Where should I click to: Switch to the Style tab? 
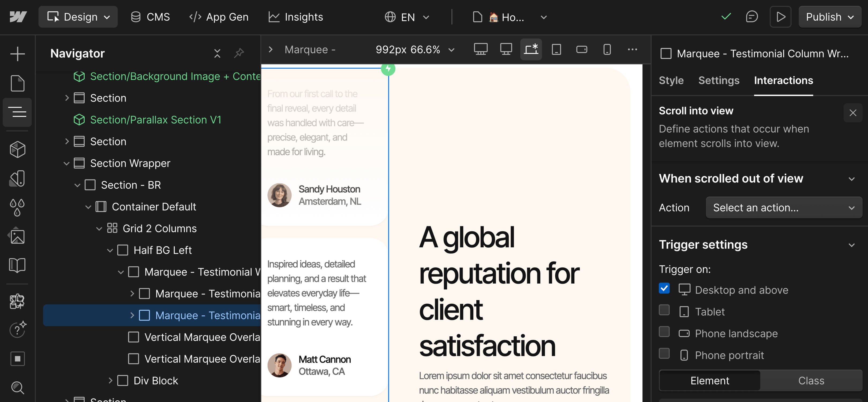tap(671, 81)
